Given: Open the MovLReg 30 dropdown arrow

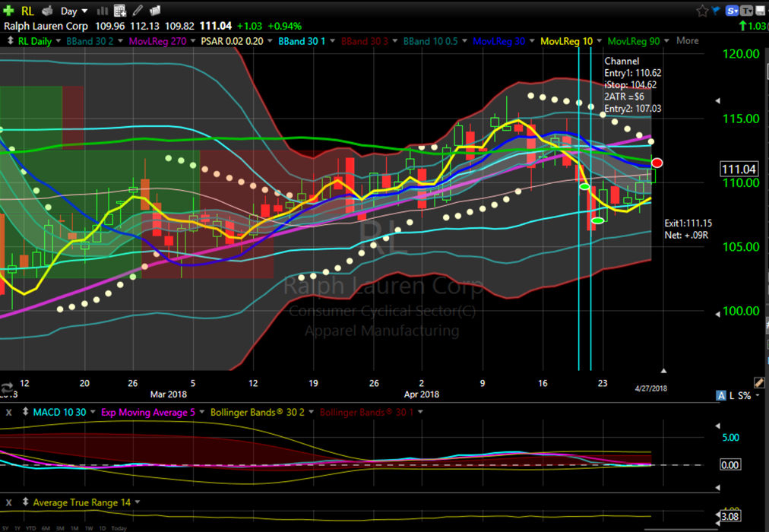Looking at the screenshot, I should [x=531, y=41].
